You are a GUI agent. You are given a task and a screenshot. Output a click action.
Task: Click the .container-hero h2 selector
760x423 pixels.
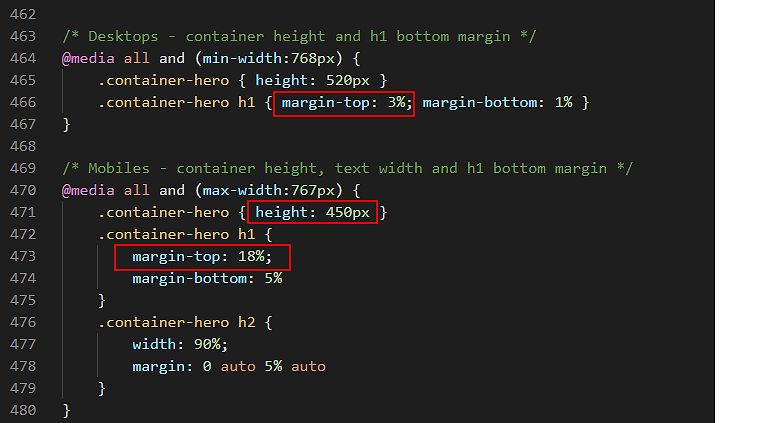tap(177, 323)
